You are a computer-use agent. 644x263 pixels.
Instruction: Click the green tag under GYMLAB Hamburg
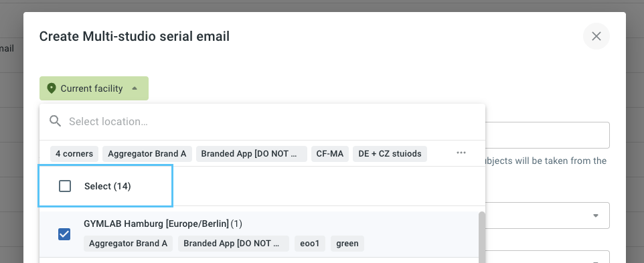pos(347,244)
